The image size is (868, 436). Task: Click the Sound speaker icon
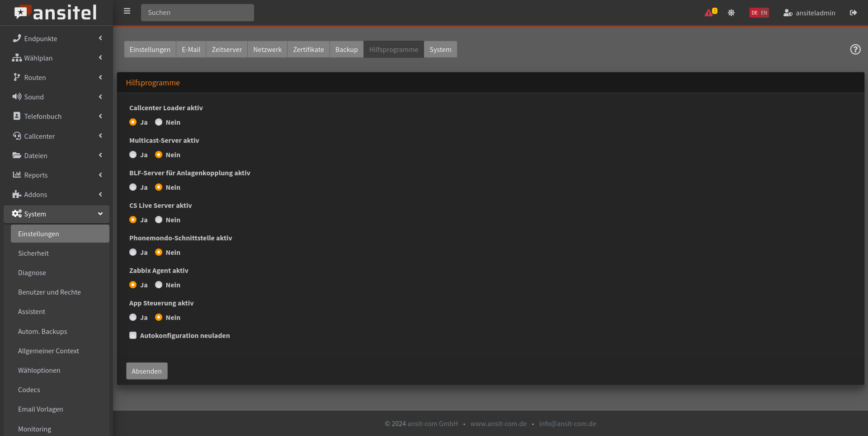point(17,97)
